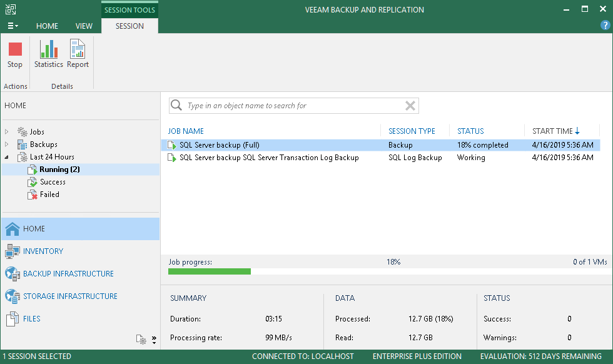
Task: Click the Last 24 Hours icon
Action: click(x=23, y=157)
